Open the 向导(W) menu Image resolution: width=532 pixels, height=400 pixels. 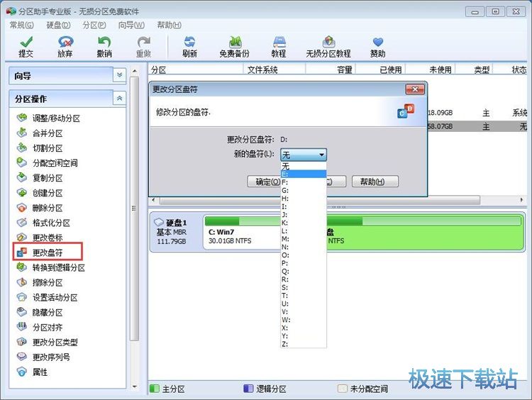pos(131,25)
